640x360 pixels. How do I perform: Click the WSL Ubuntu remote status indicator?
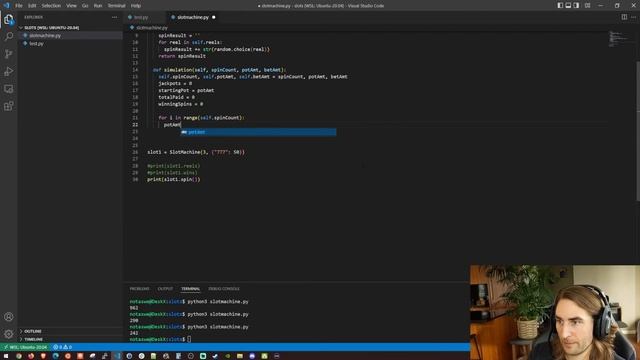(25, 347)
